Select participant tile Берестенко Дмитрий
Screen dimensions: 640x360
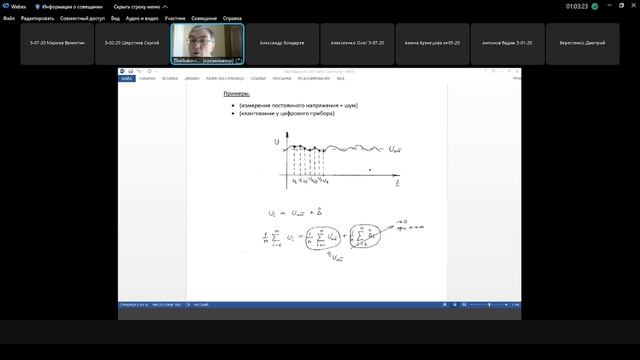582,44
